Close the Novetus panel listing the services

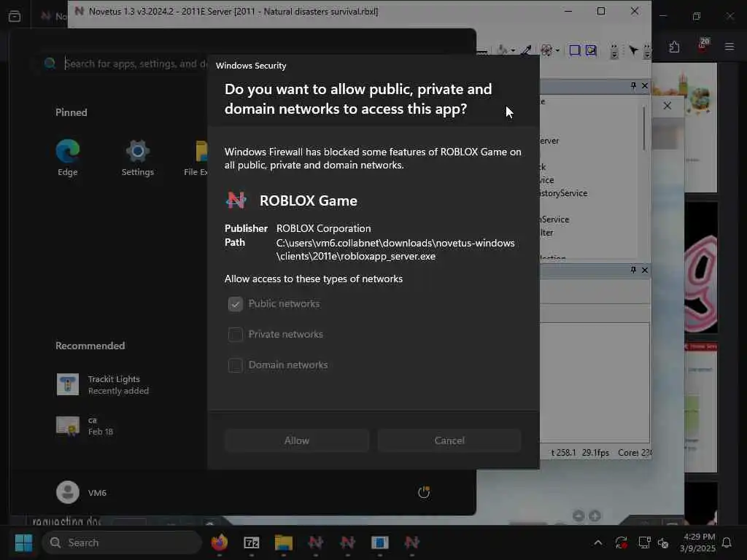click(645, 86)
